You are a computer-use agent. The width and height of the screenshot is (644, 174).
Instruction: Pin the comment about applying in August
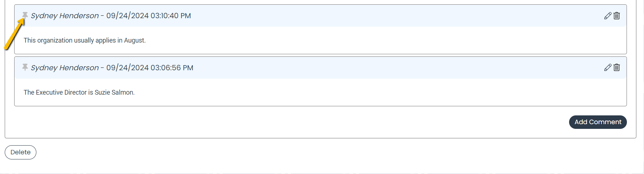pos(25,15)
